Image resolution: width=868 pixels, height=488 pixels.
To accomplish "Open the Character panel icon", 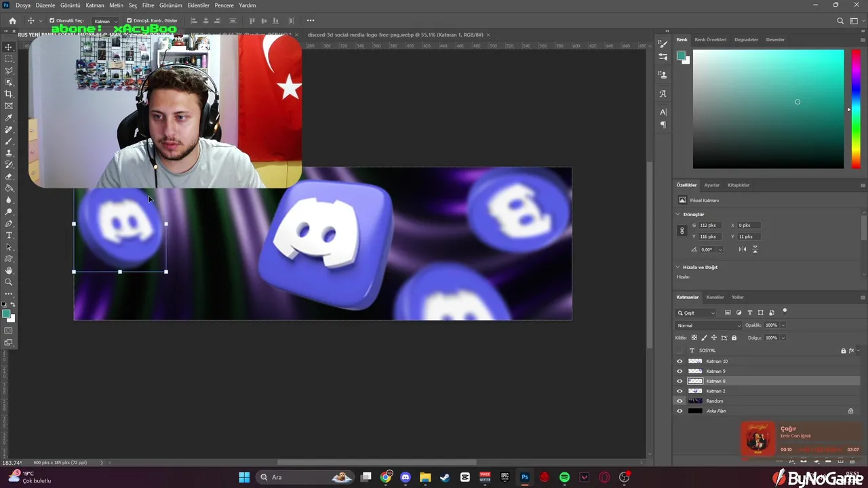I will click(x=663, y=112).
